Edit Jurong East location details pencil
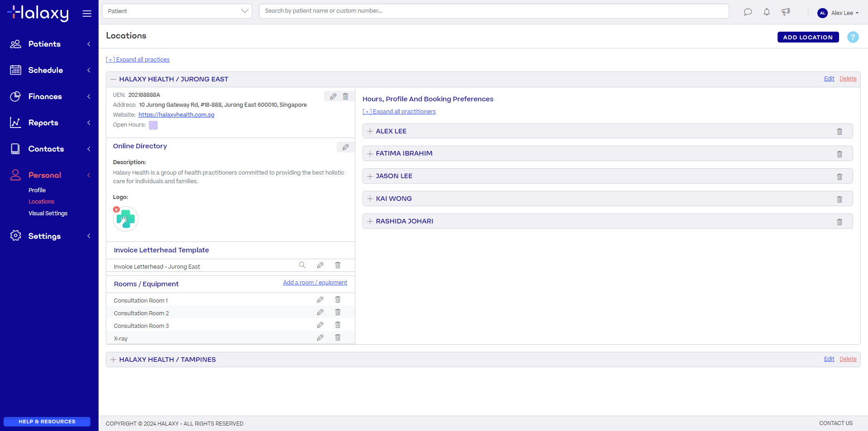 coord(333,96)
